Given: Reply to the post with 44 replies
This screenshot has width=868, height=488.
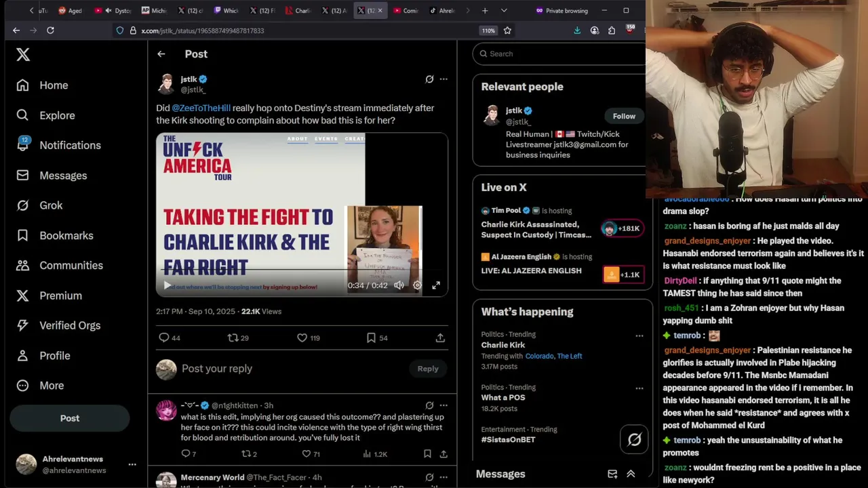Looking at the screenshot, I should tap(169, 338).
